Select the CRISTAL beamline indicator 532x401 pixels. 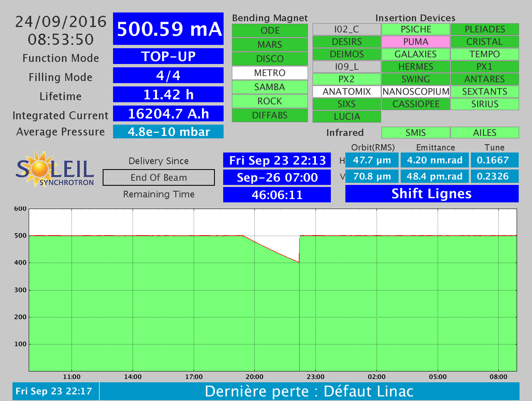(x=485, y=42)
